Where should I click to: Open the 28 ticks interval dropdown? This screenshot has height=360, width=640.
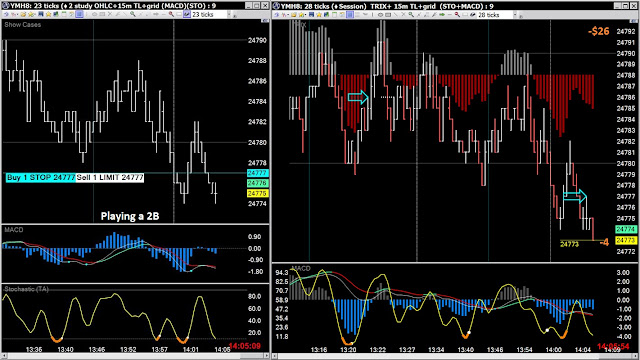pos(515,14)
